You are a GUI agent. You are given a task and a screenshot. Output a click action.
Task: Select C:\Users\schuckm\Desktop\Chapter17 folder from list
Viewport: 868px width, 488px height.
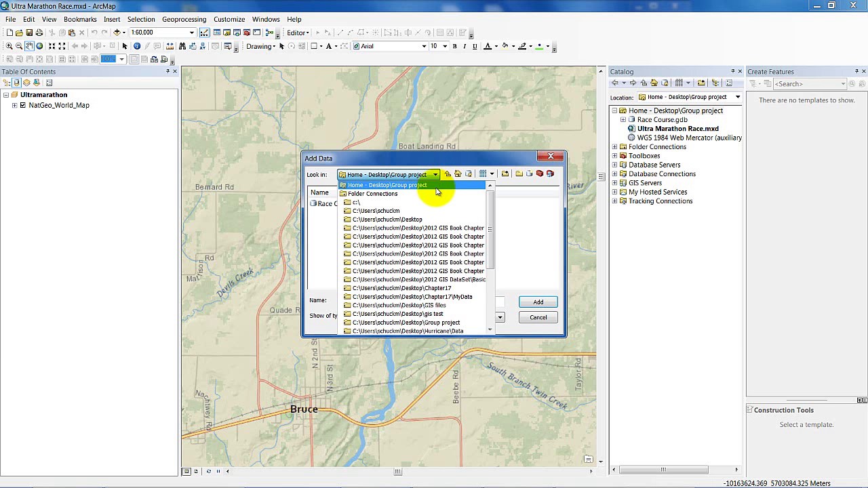[401, 288]
